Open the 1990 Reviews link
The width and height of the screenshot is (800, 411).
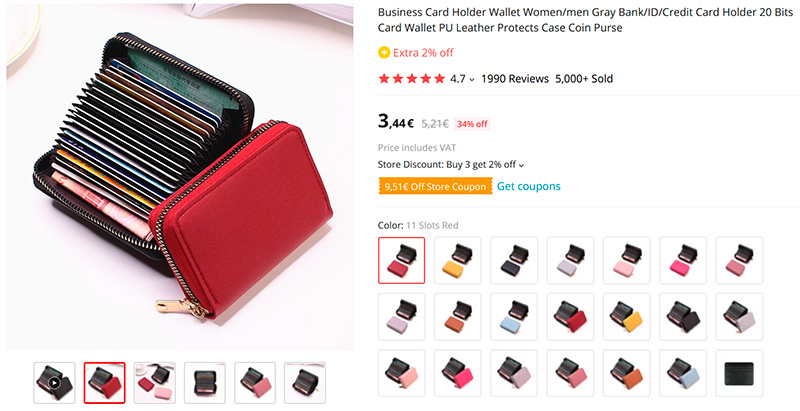(515, 79)
